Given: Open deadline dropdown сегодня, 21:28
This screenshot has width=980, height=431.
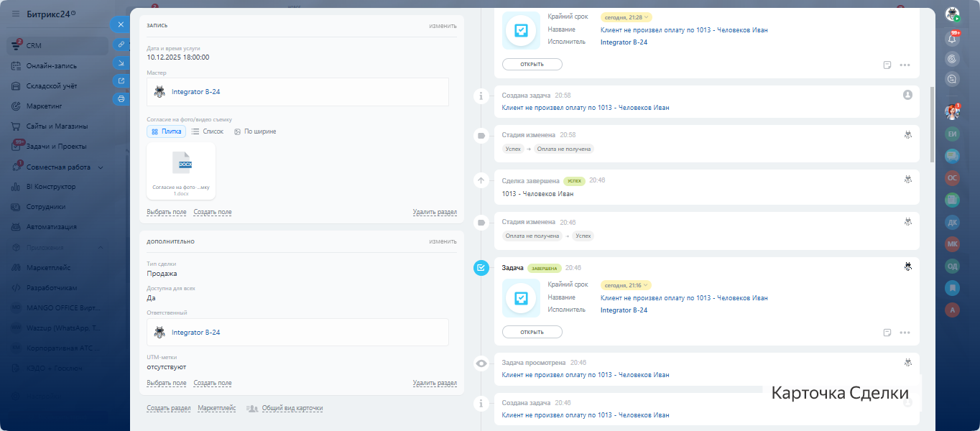Looking at the screenshot, I should pos(626,17).
